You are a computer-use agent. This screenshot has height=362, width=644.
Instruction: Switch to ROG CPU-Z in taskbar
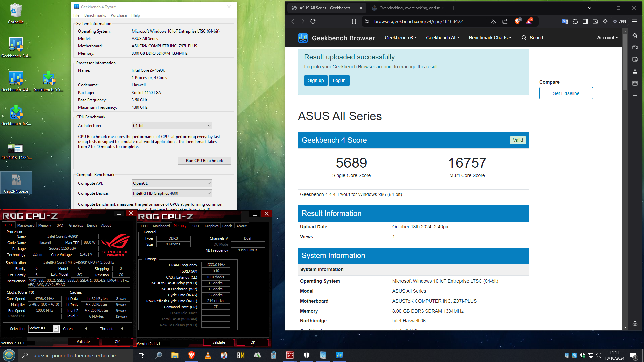[290, 355]
